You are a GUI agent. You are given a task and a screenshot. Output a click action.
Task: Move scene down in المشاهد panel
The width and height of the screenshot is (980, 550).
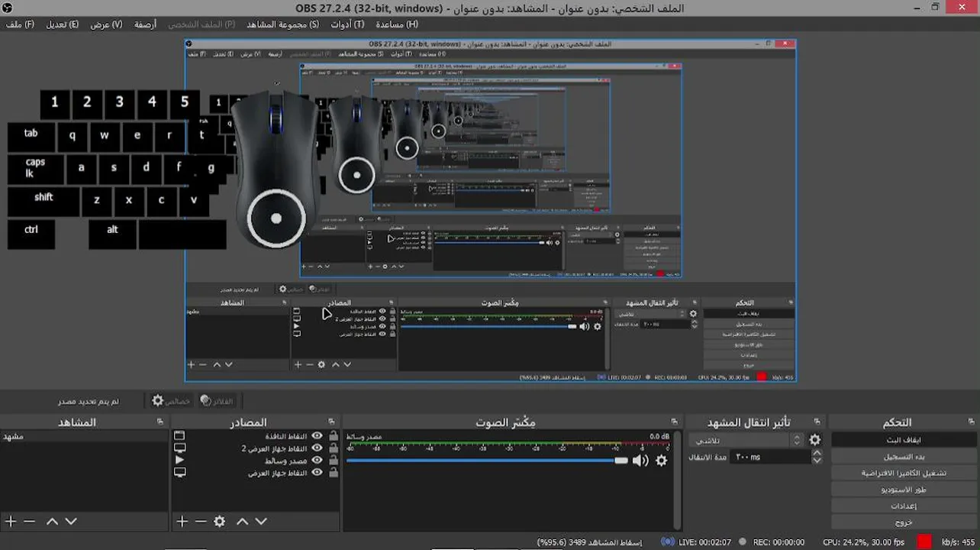coord(71,522)
